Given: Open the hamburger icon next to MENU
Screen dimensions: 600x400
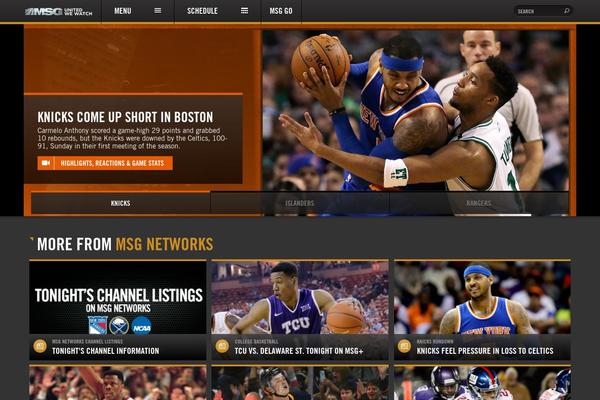Looking at the screenshot, I should [158, 11].
